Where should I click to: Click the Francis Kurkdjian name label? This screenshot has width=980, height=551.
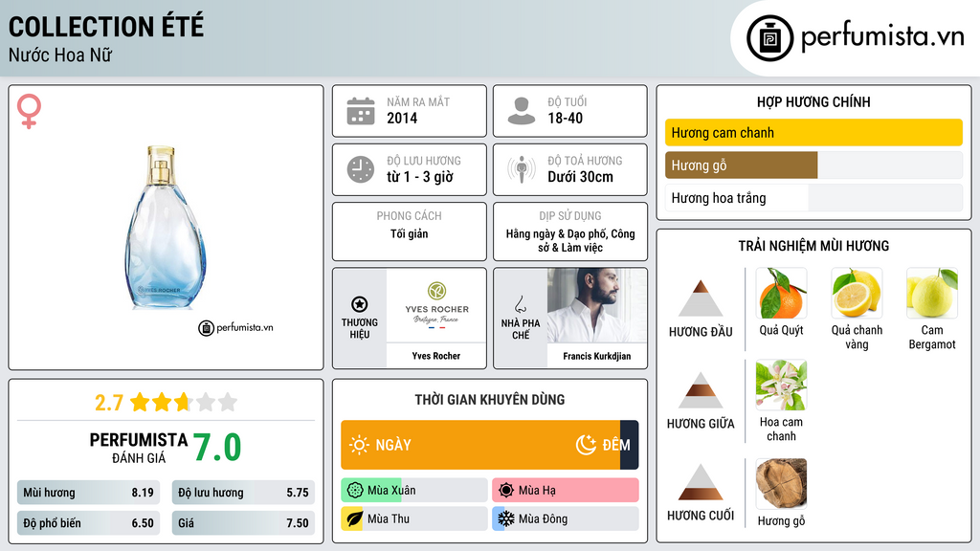[x=597, y=356]
